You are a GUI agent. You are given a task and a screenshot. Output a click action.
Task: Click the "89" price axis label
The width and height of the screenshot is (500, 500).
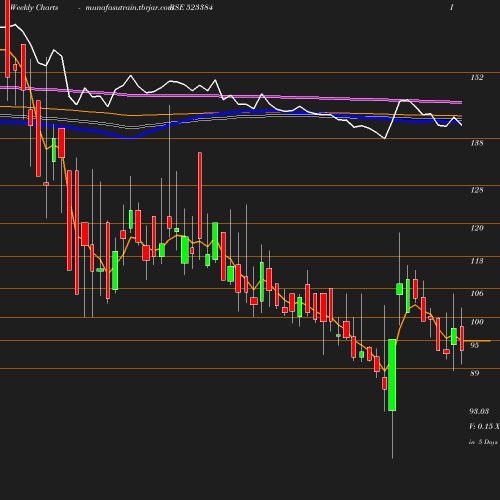(475, 373)
